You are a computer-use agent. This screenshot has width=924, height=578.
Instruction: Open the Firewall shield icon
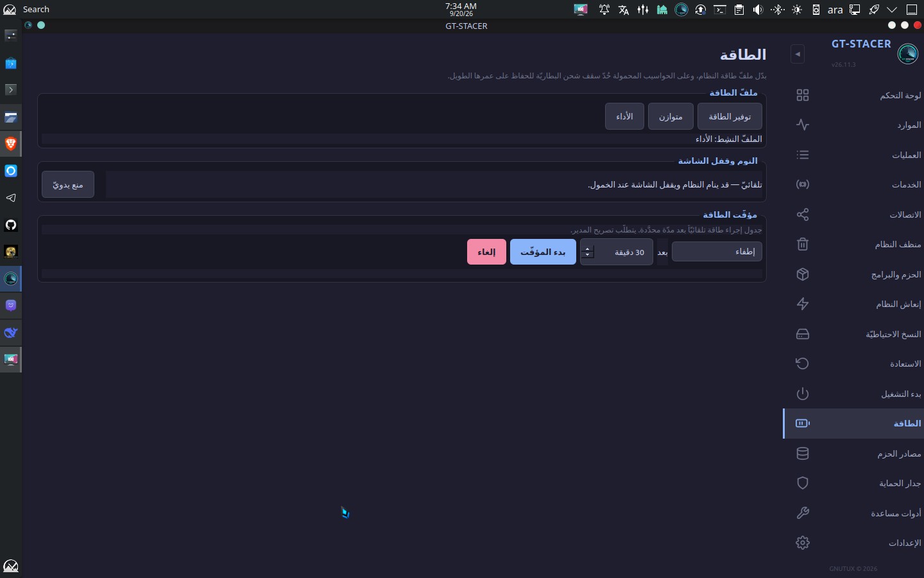point(803,483)
